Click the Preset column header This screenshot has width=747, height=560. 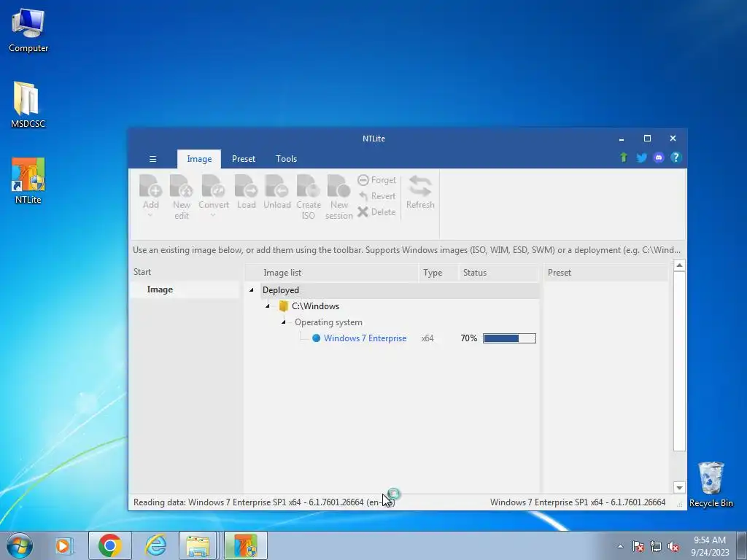[606, 273]
